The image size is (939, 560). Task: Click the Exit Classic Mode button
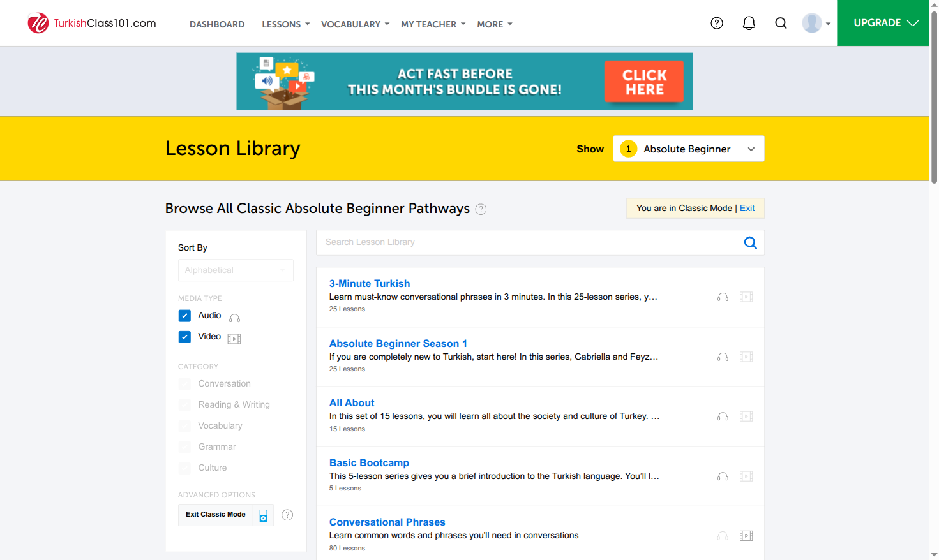[215, 515]
